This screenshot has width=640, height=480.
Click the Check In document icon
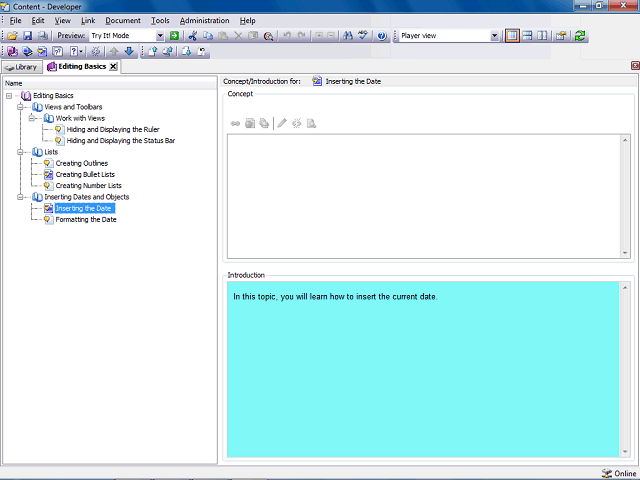pos(152,51)
